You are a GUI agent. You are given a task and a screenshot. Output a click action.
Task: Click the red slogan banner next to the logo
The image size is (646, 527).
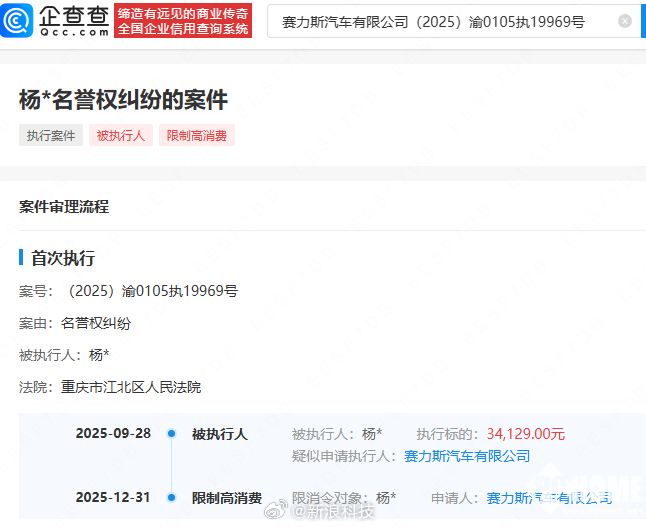[183, 20]
